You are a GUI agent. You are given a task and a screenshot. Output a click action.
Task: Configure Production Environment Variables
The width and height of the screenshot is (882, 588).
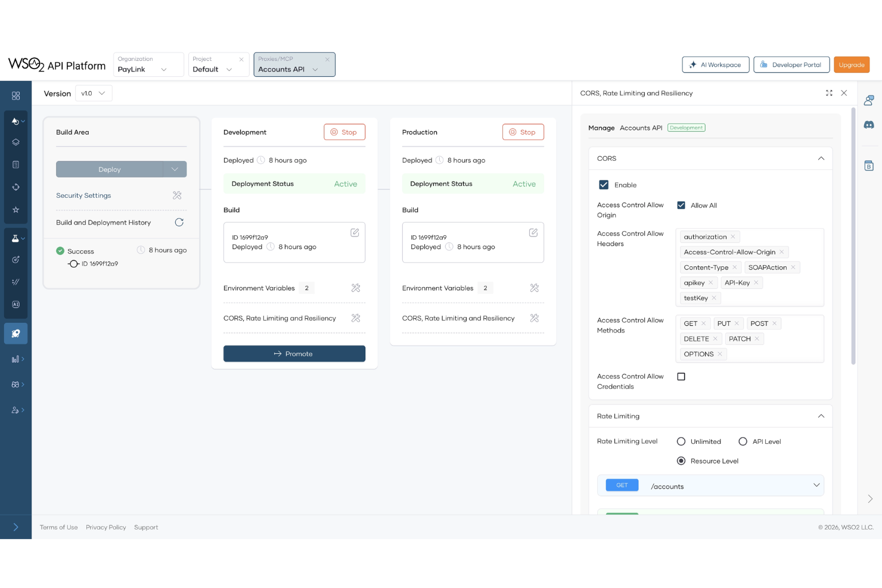[535, 288]
